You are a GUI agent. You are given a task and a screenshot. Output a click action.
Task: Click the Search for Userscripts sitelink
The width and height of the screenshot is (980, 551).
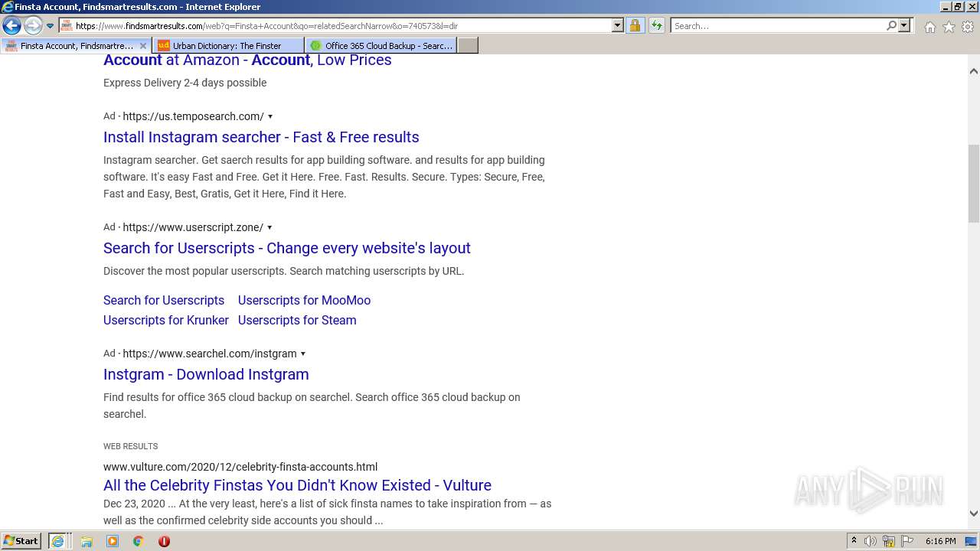tap(164, 300)
